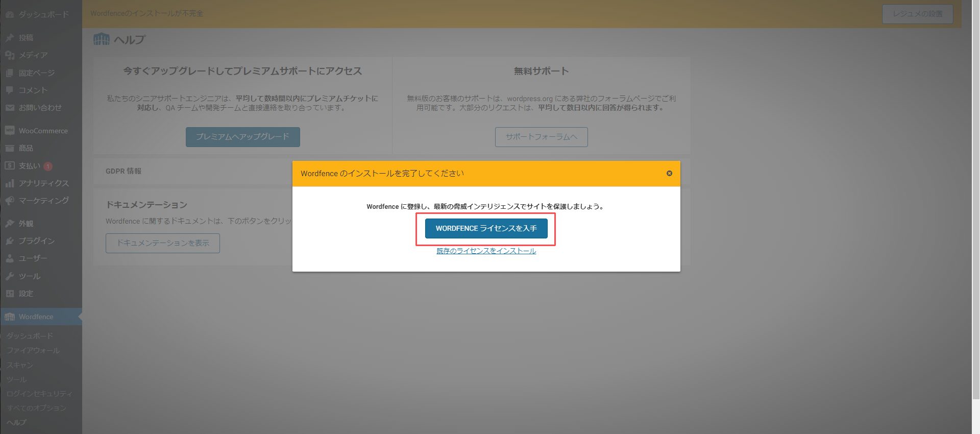Click the ダッシュボード icon in sidebar
The width and height of the screenshot is (980, 434).
9,15
